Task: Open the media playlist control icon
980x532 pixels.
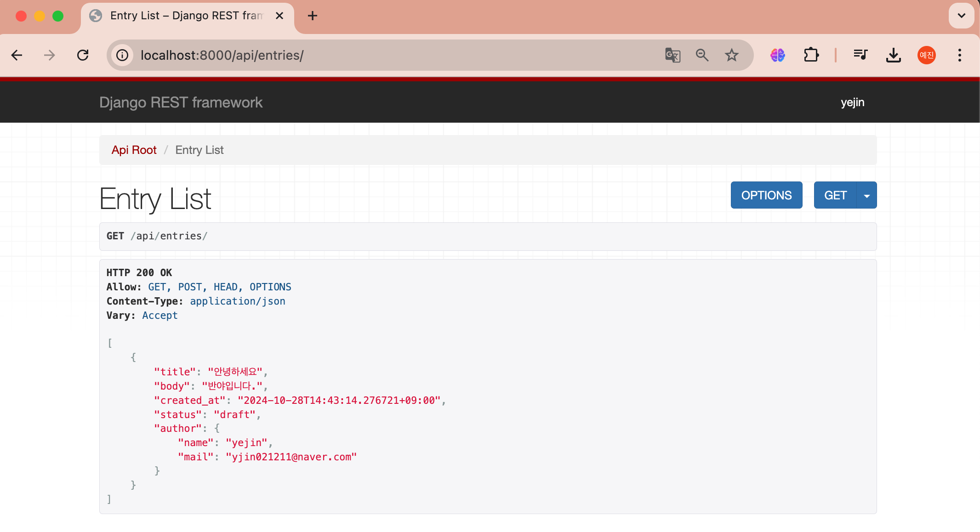Action: 860,56
